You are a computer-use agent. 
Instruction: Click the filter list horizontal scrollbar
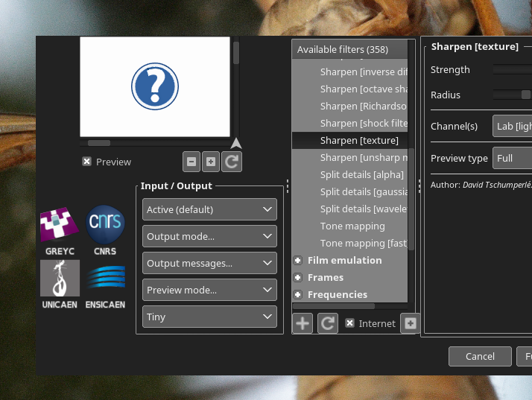coord(334,306)
